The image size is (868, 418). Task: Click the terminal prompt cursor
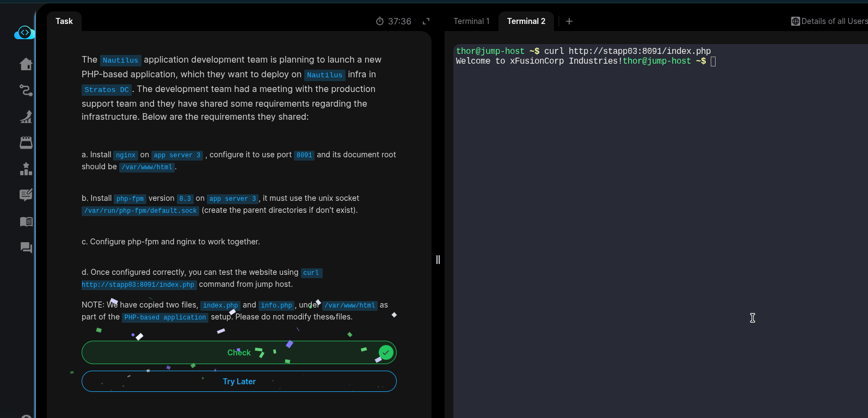[713, 62]
